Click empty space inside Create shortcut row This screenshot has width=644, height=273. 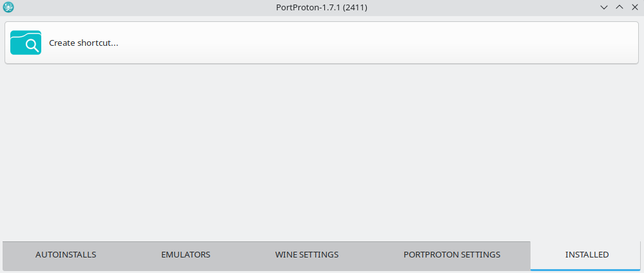pyautogui.click(x=369, y=43)
